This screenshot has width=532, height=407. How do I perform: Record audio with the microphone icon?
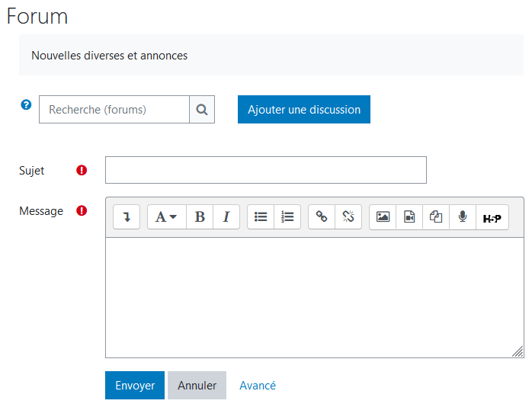463,217
